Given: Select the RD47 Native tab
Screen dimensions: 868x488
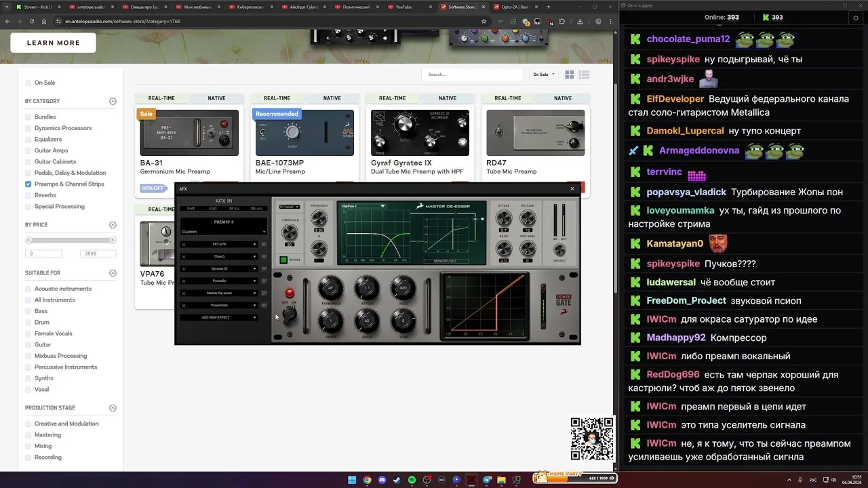Looking at the screenshot, I should (563, 98).
